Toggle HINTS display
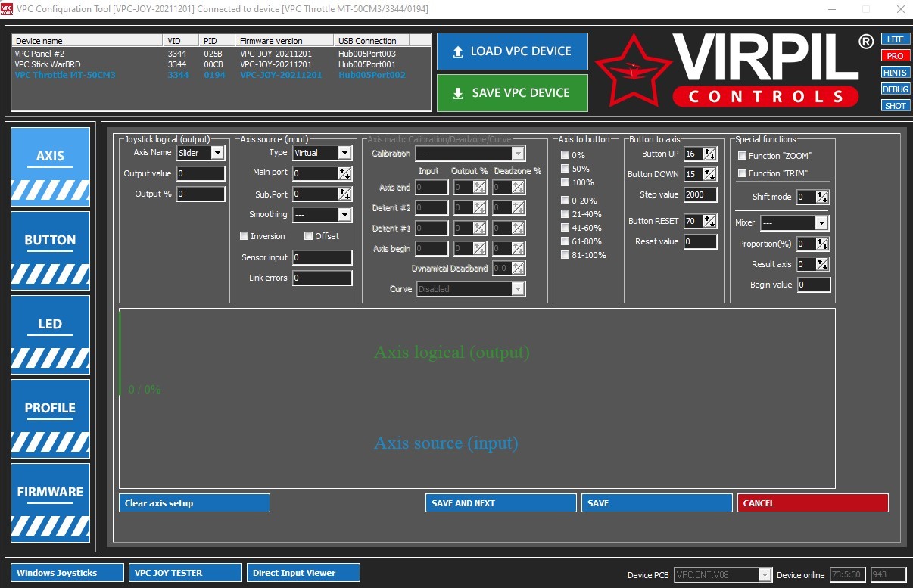The height and width of the screenshot is (588, 913). click(895, 73)
